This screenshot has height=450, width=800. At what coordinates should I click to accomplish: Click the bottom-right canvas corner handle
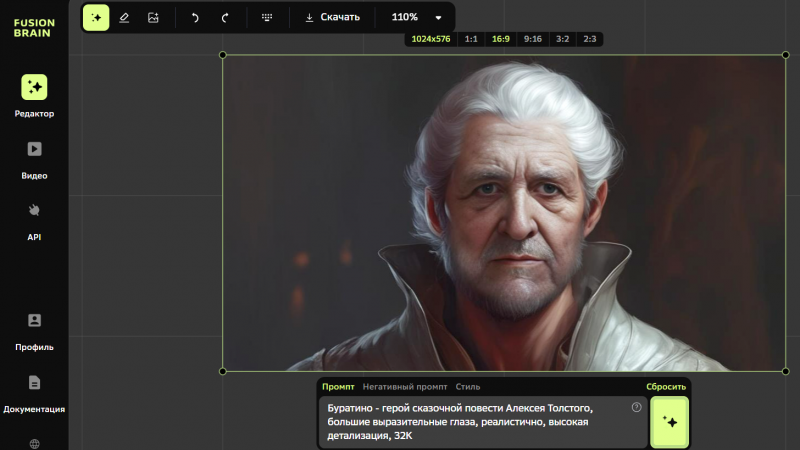(786, 371)
